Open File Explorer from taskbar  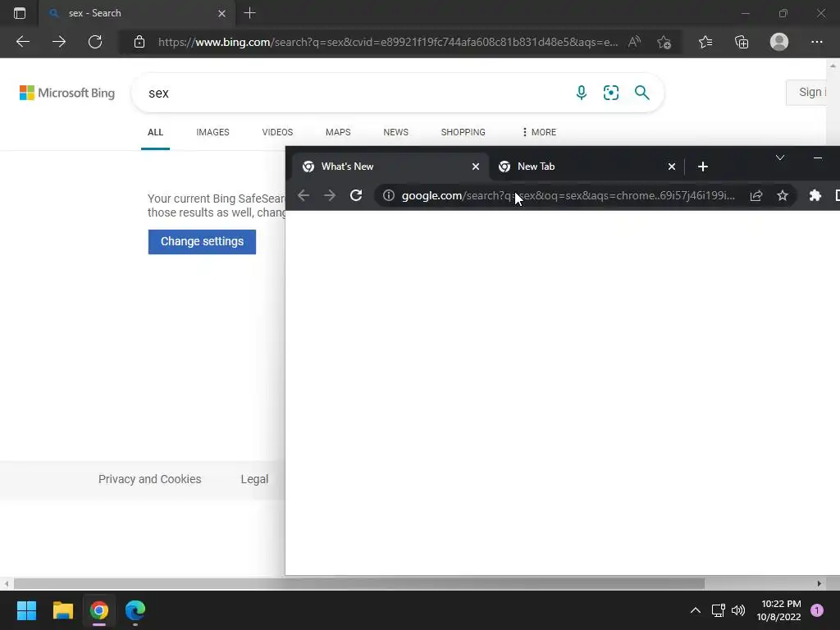(62, 610)
